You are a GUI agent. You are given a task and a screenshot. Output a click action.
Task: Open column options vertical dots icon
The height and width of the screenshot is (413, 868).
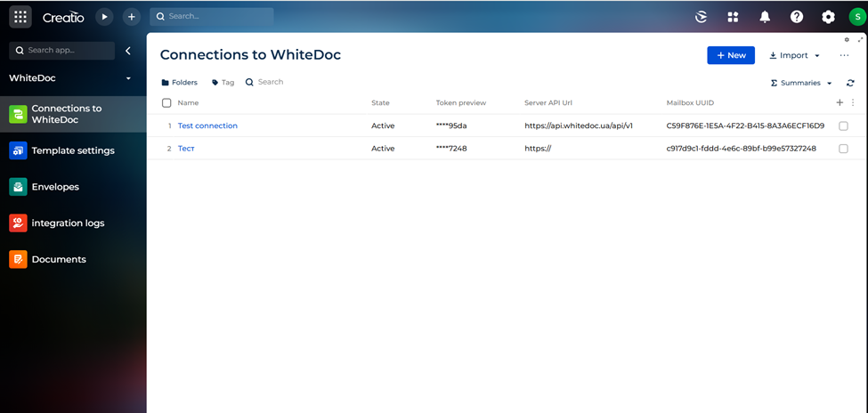click(x=853, y=102)
